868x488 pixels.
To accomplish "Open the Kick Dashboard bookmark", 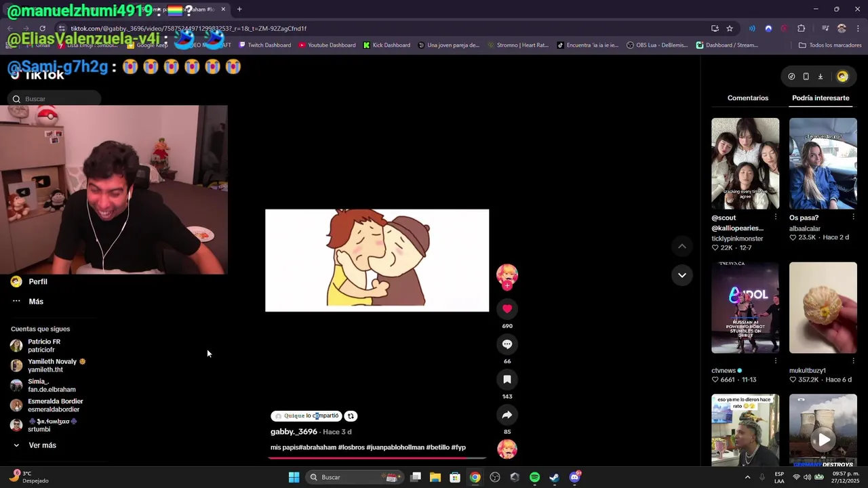I will click(387, 45).
